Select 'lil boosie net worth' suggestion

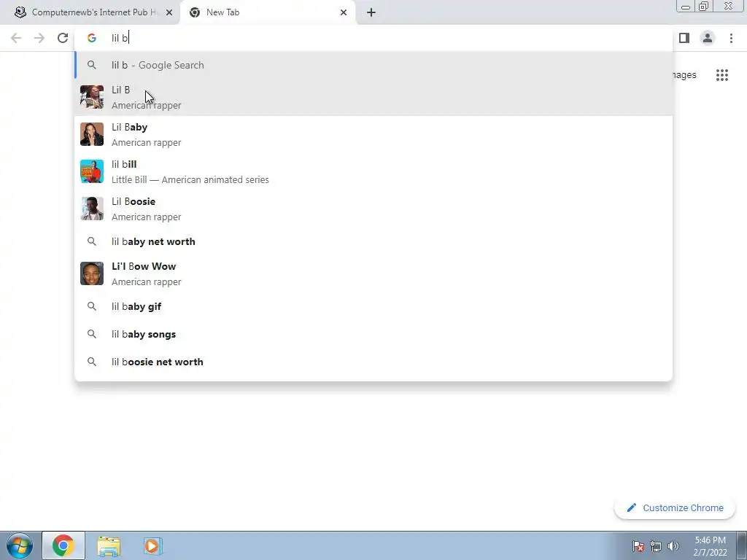(x=373, y=362)
